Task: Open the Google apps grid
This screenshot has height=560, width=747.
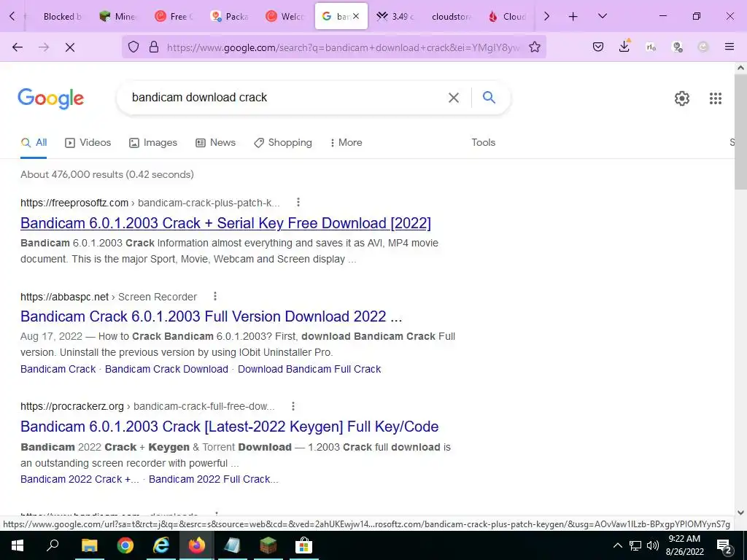Action: coord(715,98)
